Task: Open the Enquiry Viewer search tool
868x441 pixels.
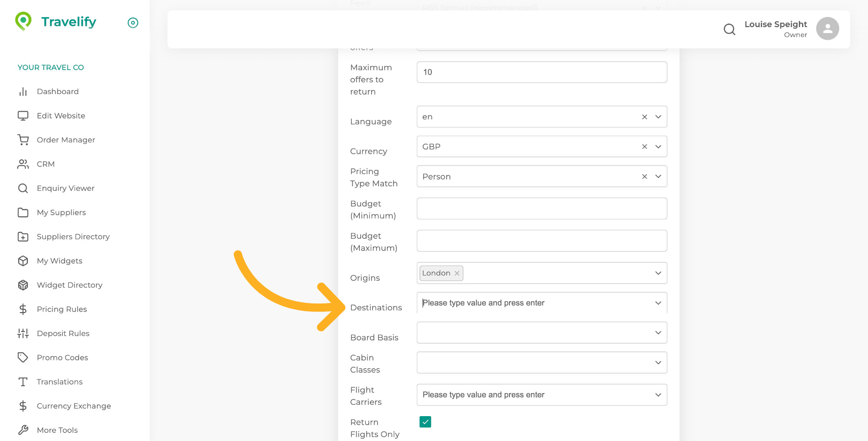Action: [66, 188]
